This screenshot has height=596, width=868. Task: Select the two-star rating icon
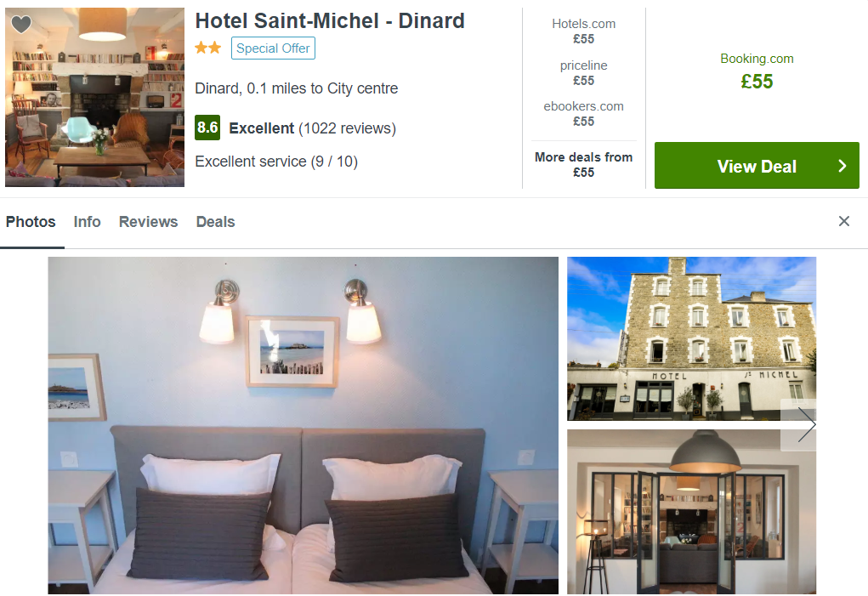207,48
